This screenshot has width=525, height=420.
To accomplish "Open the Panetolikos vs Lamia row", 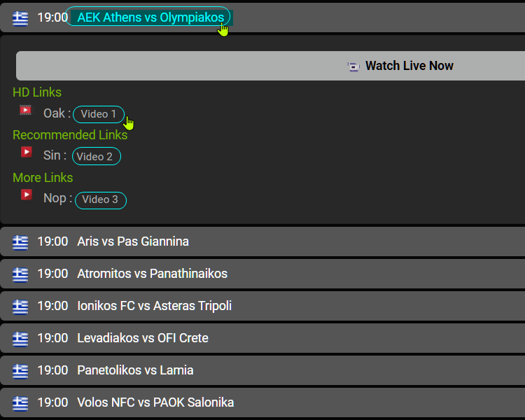I will coord(262,370).
